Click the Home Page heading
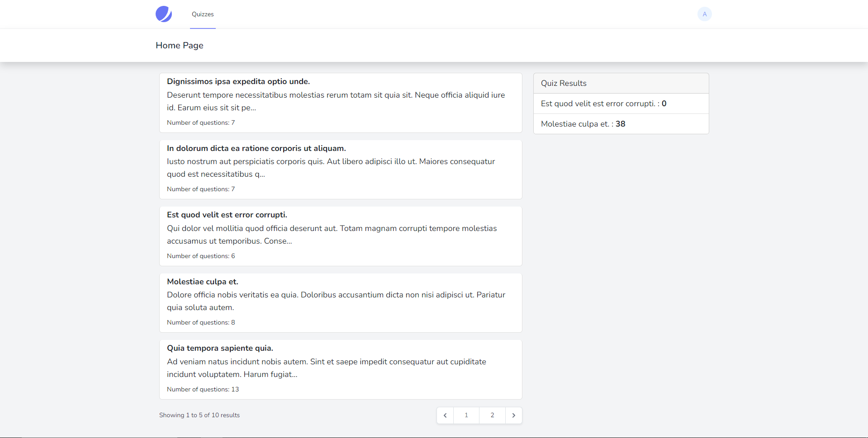 click(x=179, y=45)
